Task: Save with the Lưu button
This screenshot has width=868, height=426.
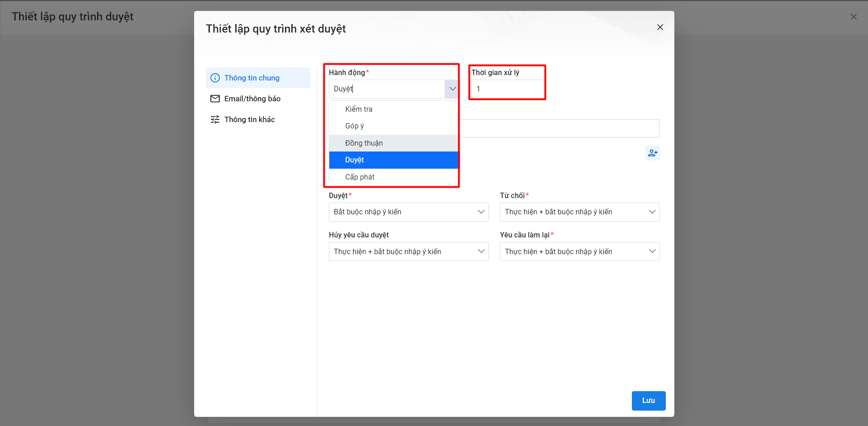Action: [x=648, y=401]
